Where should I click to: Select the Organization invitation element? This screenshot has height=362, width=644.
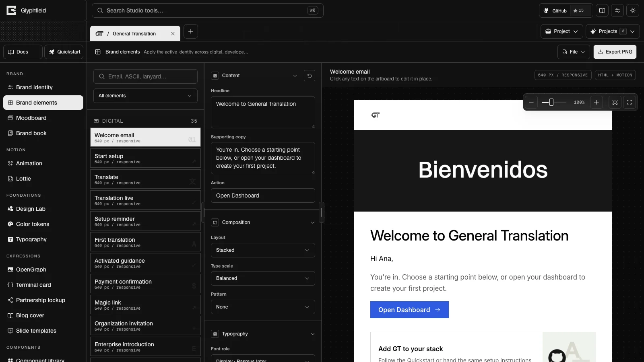point(145,325)
